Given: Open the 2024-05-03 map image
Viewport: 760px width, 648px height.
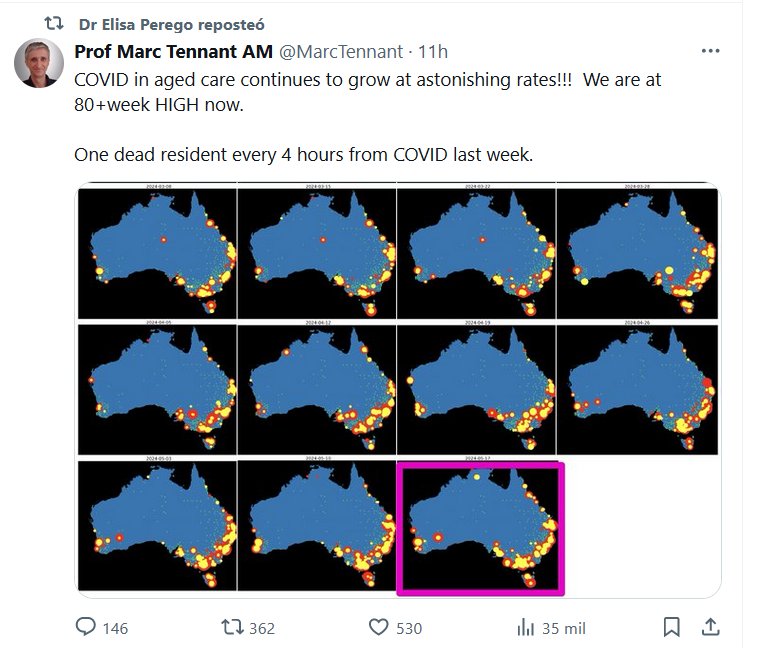Looking at the screenshot, I should pos(156,524).
